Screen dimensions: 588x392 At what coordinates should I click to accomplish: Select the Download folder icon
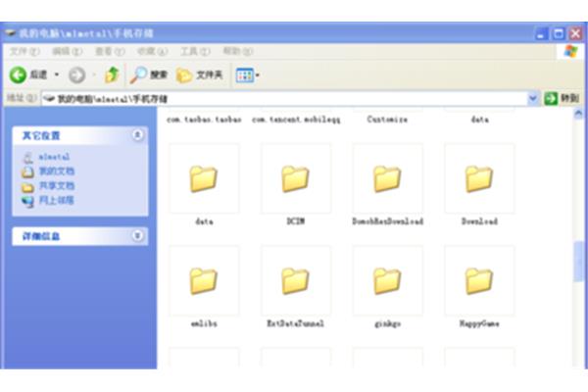tap(479, 178)
